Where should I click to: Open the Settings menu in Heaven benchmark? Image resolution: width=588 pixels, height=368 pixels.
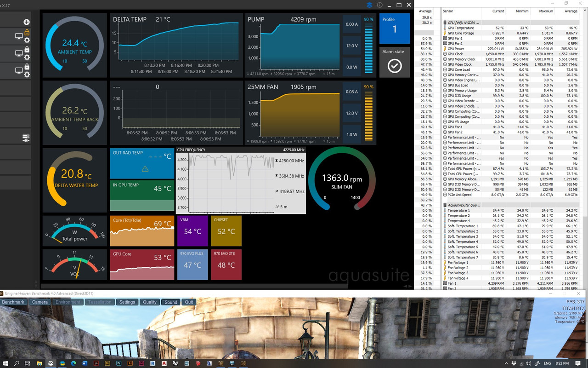point(127,302)
